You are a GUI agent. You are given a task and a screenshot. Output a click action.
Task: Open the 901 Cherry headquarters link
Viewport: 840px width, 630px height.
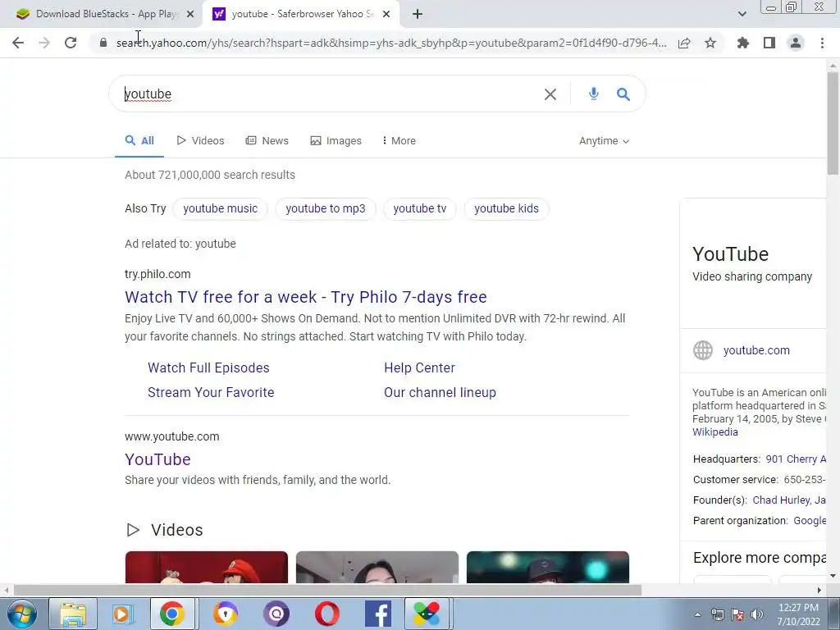pyautogui.click(x=796, y=459)
